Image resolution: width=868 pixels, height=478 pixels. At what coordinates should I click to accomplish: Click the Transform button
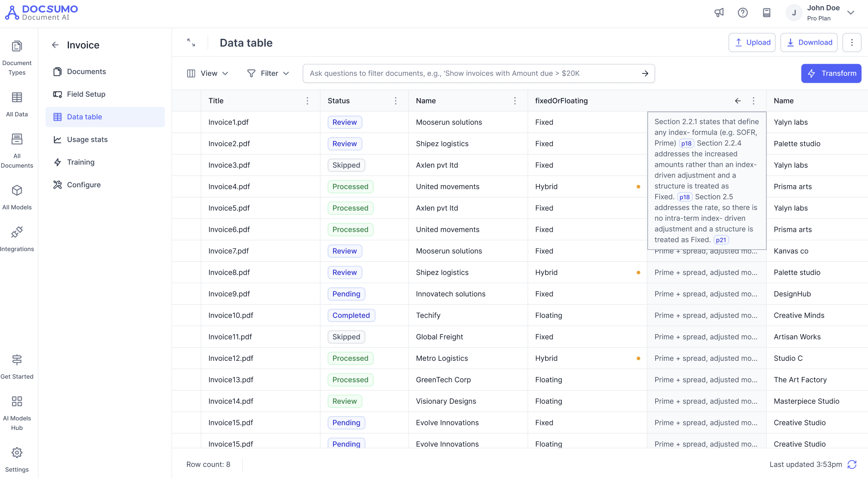click(x=831, y=73)
